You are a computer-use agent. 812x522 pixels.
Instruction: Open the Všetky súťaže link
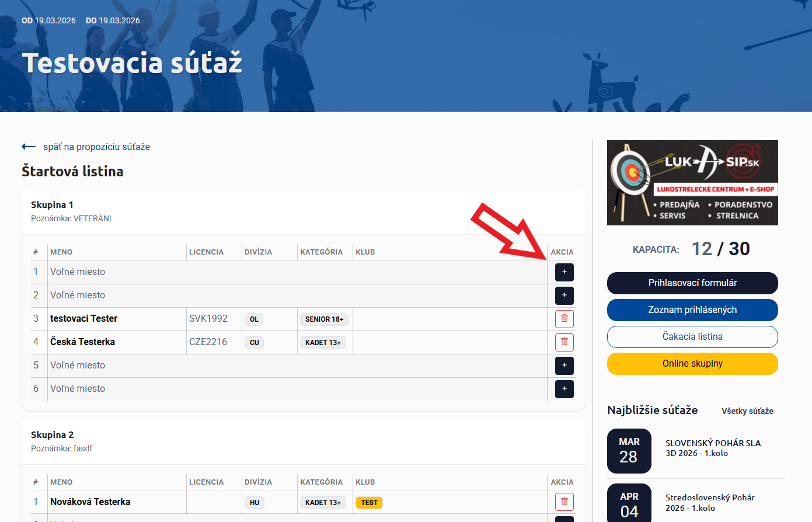coord(747,411)
